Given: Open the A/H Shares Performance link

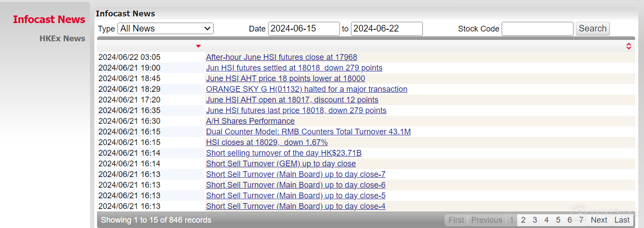Looking at the screenshot, I should 250,121.
